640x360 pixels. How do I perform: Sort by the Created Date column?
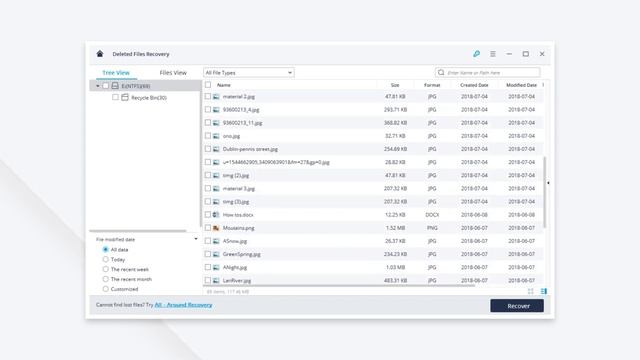click(x=474, y=85)
